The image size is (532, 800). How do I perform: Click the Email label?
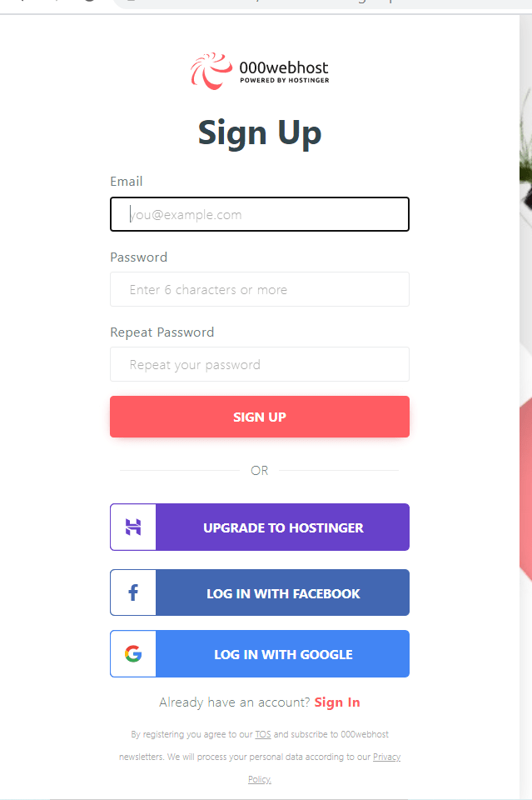[x=127, y=182]
